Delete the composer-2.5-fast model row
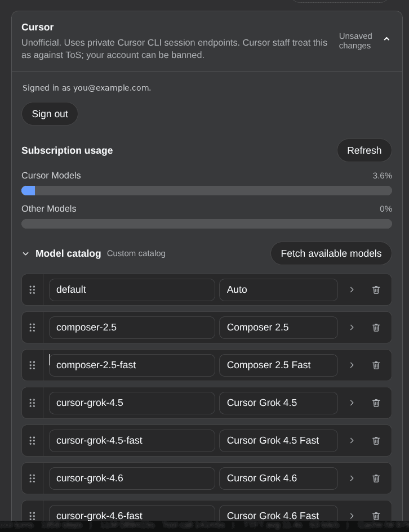The width and height of the screenshot is (409, 532). (x=376, y=365)
